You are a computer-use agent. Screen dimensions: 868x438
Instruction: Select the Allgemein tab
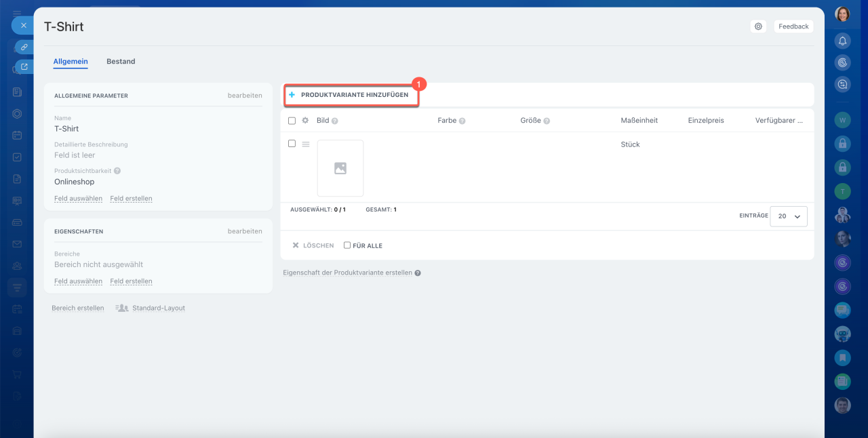[71, 61]
